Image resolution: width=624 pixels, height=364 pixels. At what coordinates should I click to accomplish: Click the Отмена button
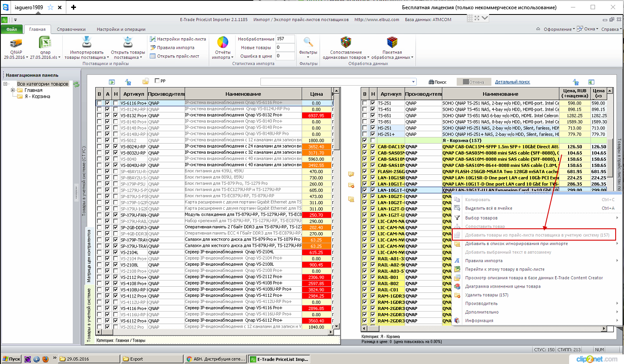(x=473, y=82)
